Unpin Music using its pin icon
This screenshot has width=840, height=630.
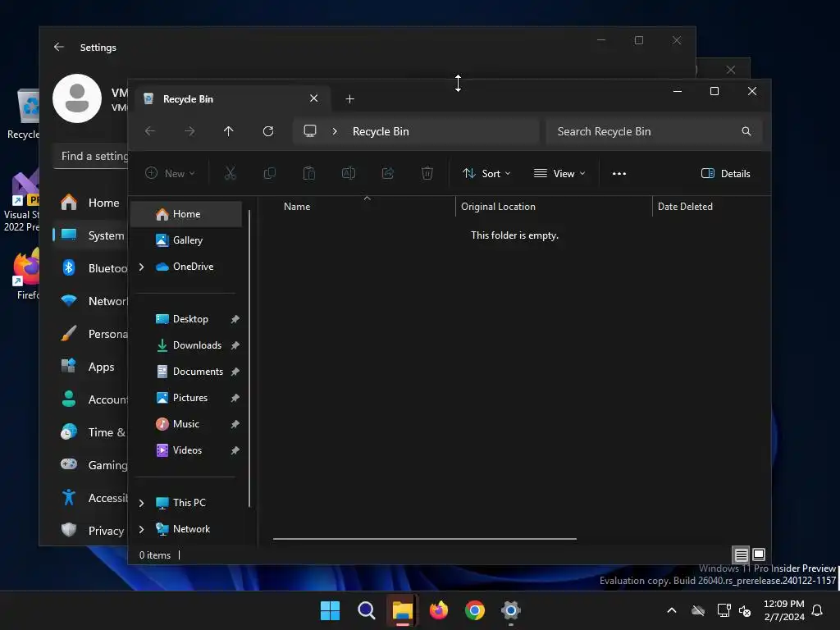[235, 424]
